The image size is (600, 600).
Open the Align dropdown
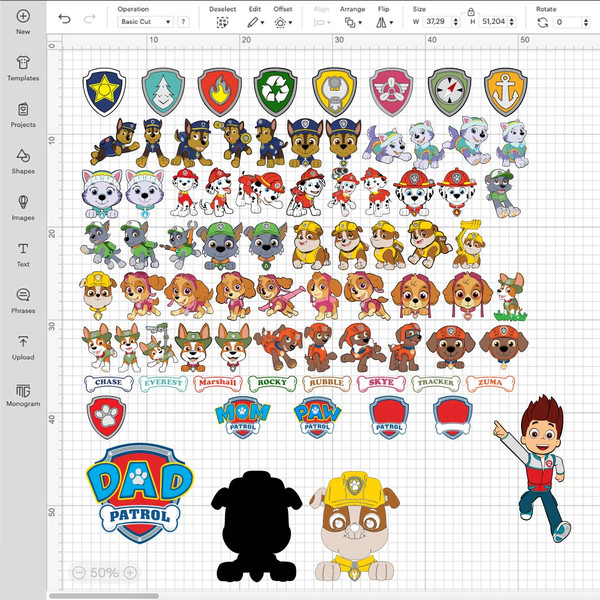pyautogui.click(x=321, y=23)
